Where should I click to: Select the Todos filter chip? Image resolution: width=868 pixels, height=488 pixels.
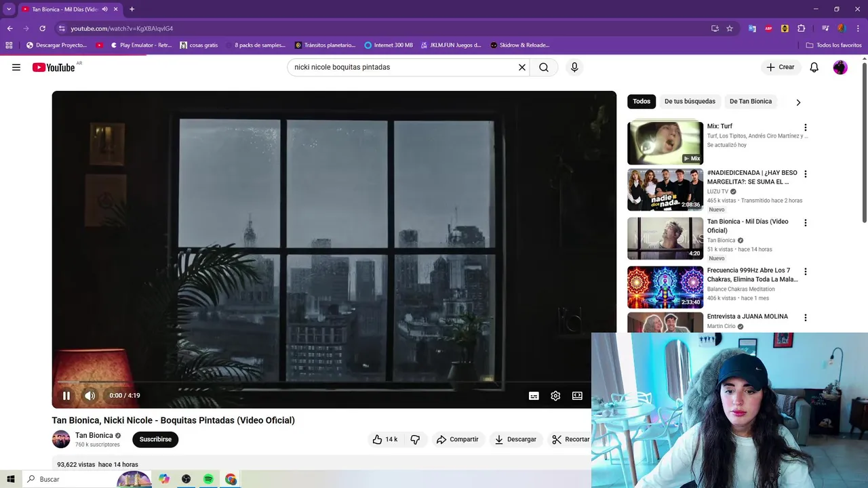click(x=642, y=102)
